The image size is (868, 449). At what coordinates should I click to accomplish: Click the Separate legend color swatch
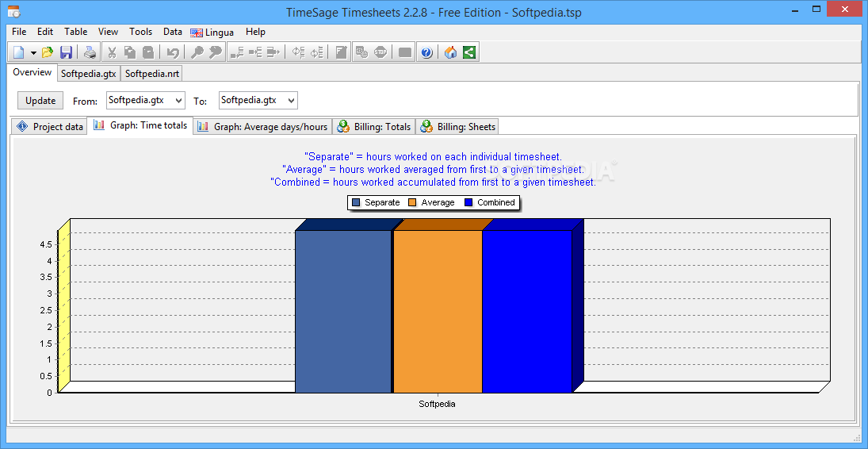pyautogui.click(x=356, y=203)
